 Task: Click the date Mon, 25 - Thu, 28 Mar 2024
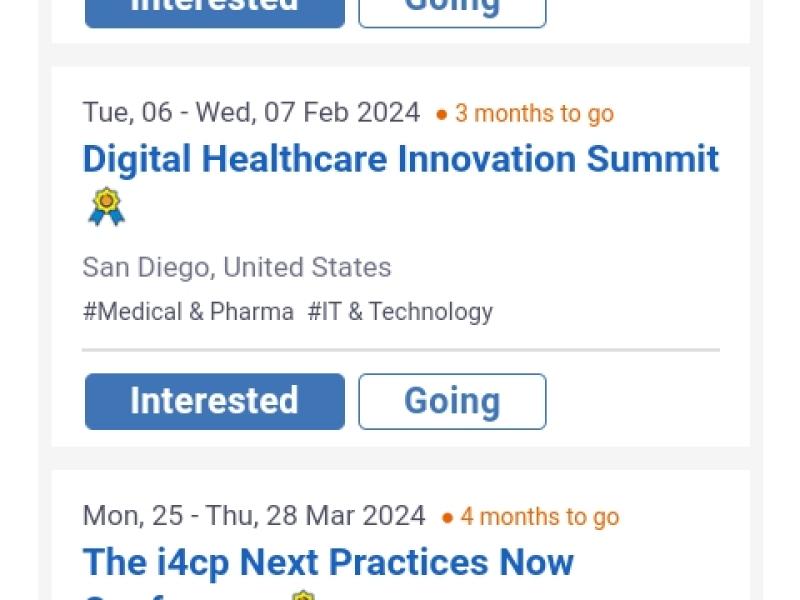pos(254,516)
